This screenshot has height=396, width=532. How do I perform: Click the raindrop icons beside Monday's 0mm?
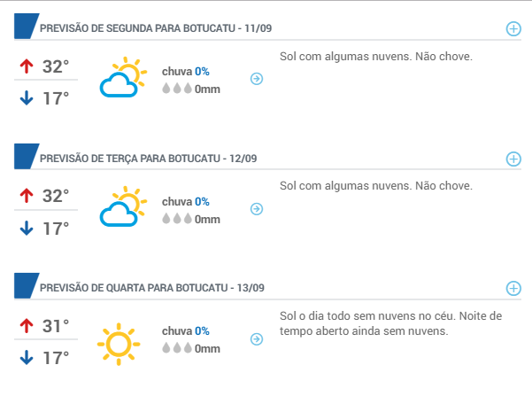(x=177, y=89)
